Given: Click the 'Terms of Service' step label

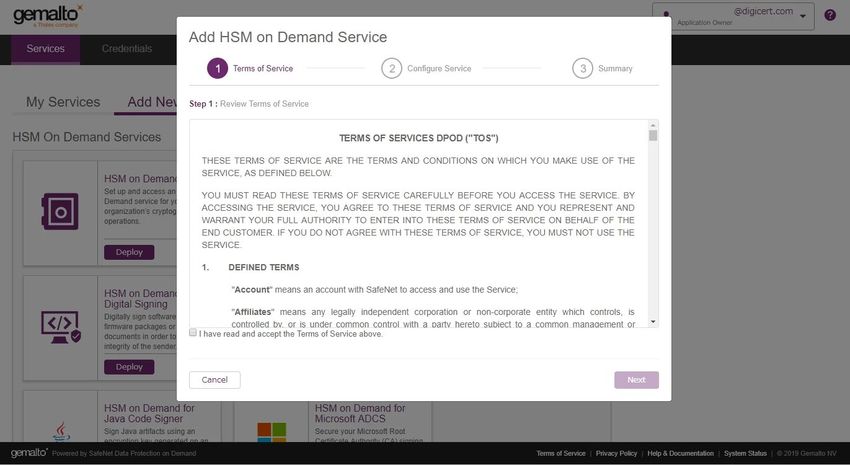Looking at the screenshot, I should coord(263,68).
